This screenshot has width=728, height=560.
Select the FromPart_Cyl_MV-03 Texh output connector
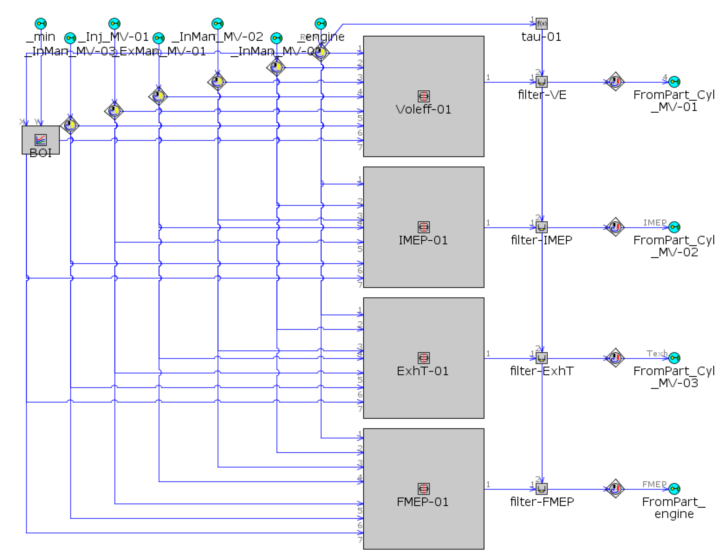[x=674, y=358]
